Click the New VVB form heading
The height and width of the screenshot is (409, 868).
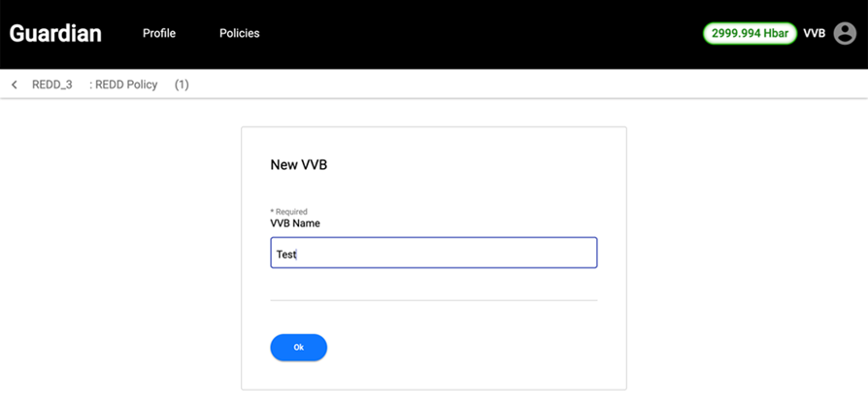pos(299,165)
